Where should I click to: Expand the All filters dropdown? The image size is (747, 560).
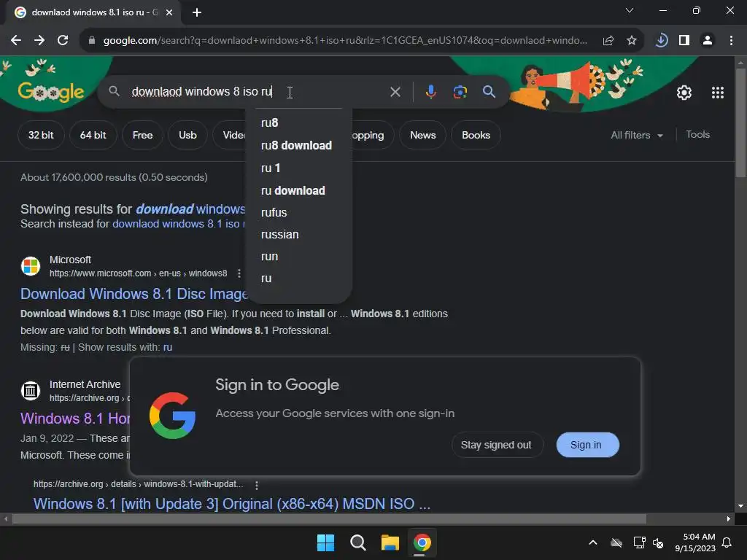tap(637, 135)
